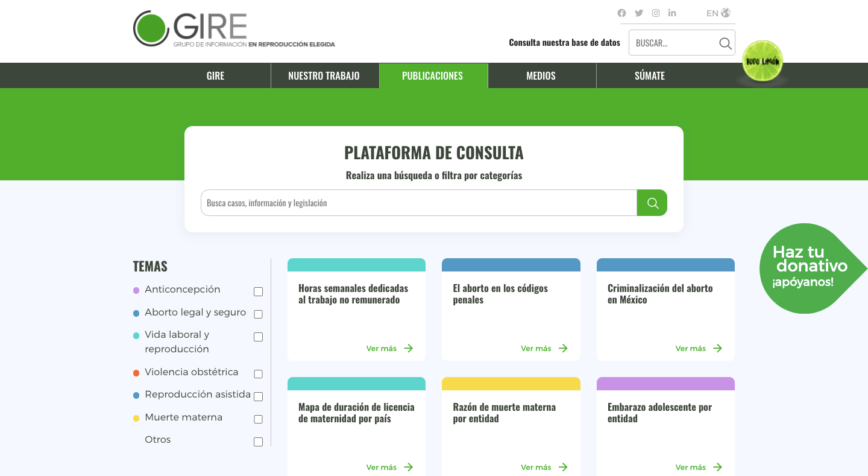
Task: Switch language to EN with globe icon
Action: tap(719, 13)
